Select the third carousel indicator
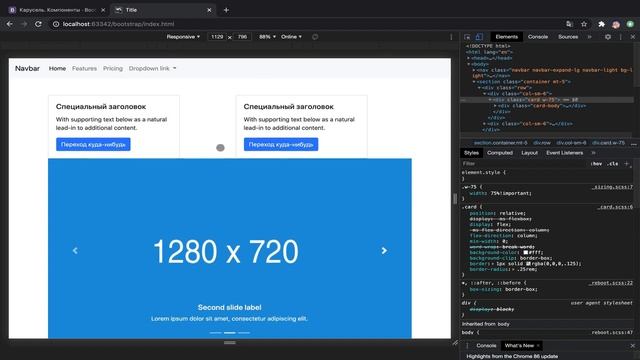This screenshot has width=640, height=360. (x=244, y=333)
